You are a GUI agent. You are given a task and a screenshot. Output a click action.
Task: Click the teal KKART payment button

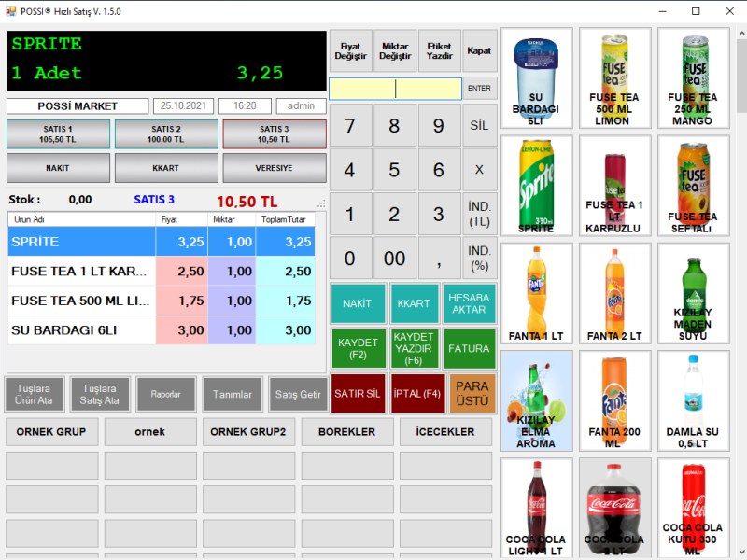coord(414,304)
